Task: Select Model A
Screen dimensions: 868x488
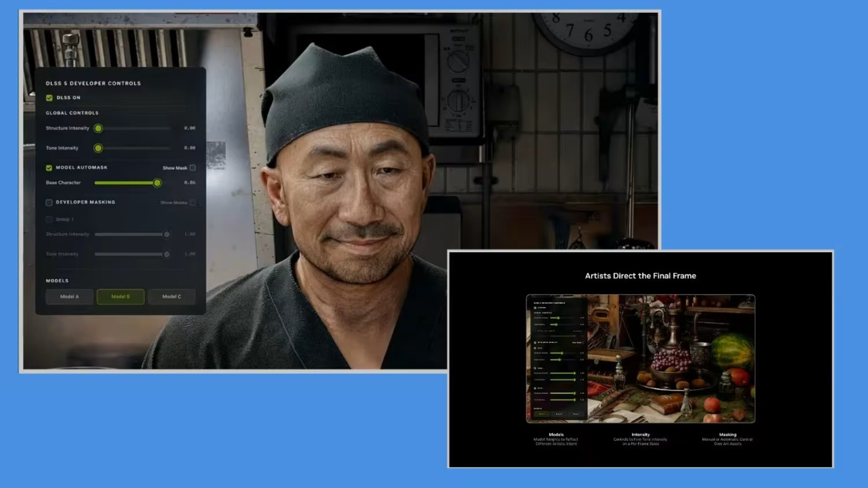Action: [x=69, y=296]
